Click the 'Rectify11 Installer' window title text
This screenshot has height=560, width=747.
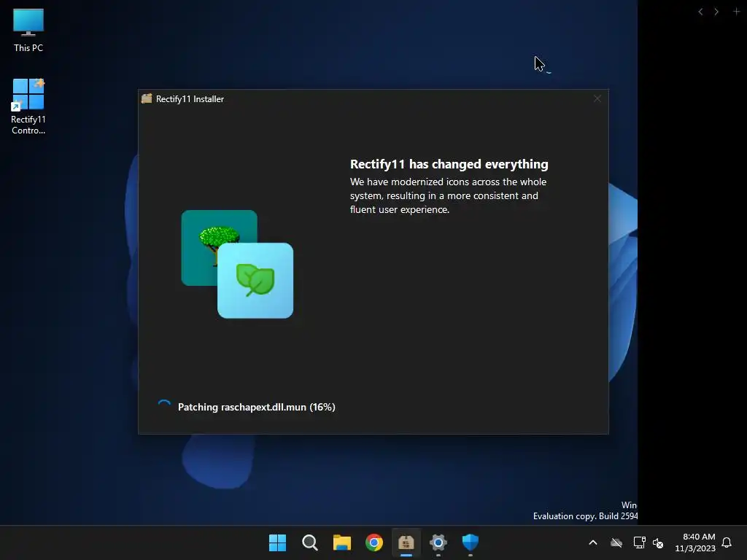pos(190,99)
